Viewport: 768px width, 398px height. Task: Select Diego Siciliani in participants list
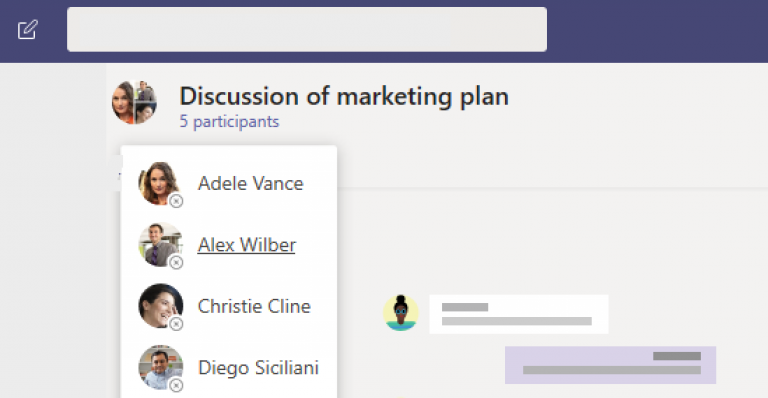(258, 368)
